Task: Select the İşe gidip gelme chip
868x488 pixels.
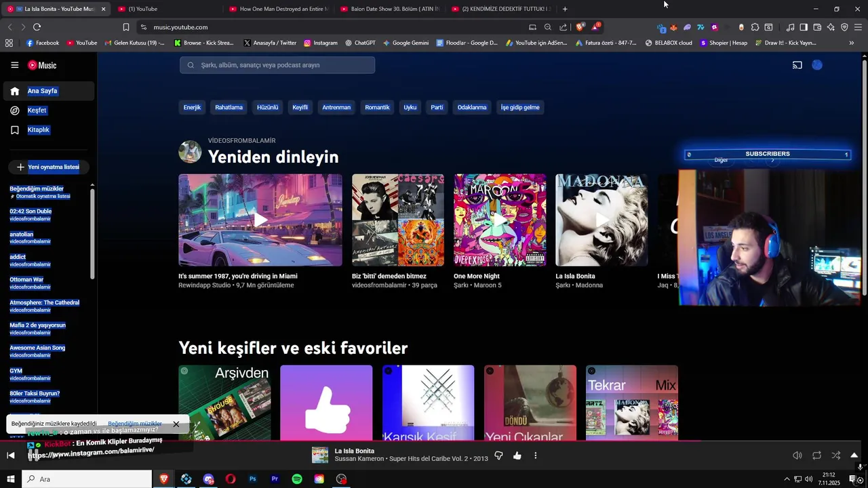Action: click(520, 107)
